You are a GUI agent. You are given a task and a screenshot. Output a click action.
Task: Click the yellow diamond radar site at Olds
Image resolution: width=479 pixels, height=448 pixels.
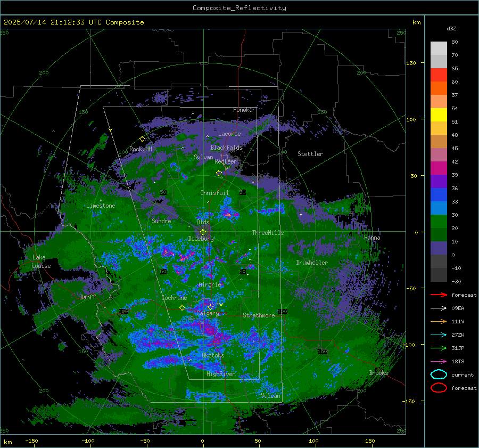coord(203,232)
